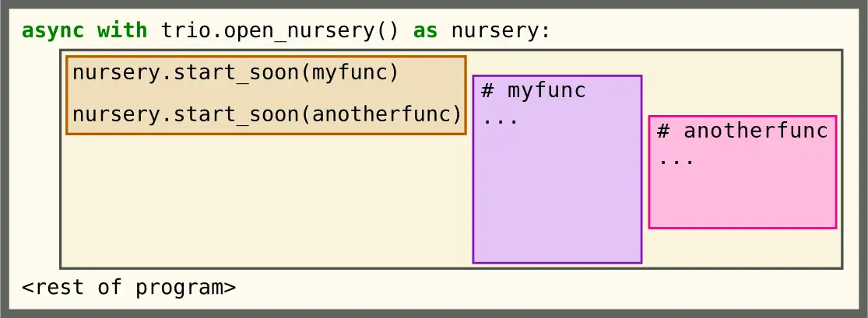Click the green 'async' keyword

point(53,30)
